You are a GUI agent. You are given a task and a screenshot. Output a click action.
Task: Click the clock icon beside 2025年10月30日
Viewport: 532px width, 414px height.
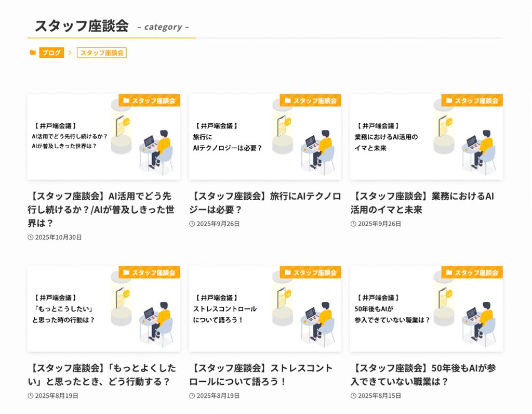click(31, 237)
